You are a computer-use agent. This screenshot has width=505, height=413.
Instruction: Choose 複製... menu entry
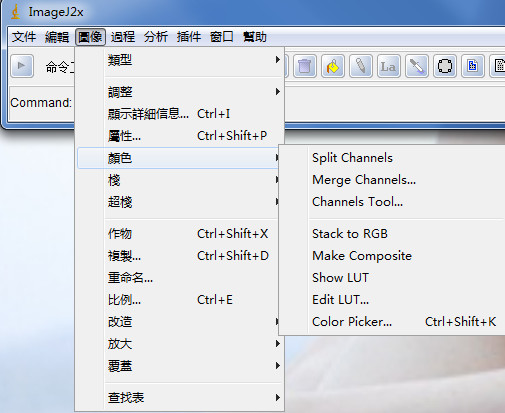click(x=180, y=256)
